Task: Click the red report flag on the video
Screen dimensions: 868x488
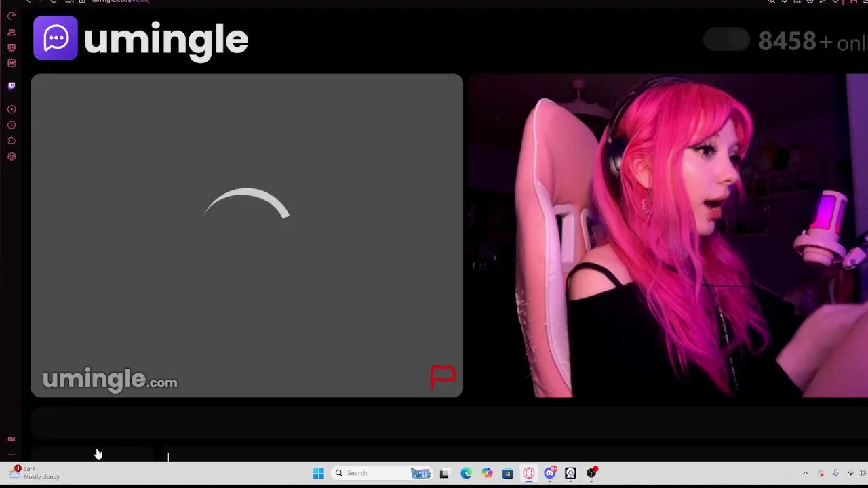Action: pos(443,377)
